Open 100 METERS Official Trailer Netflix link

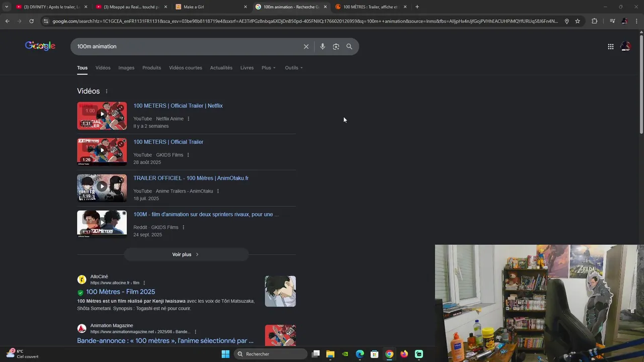[178, 106]
